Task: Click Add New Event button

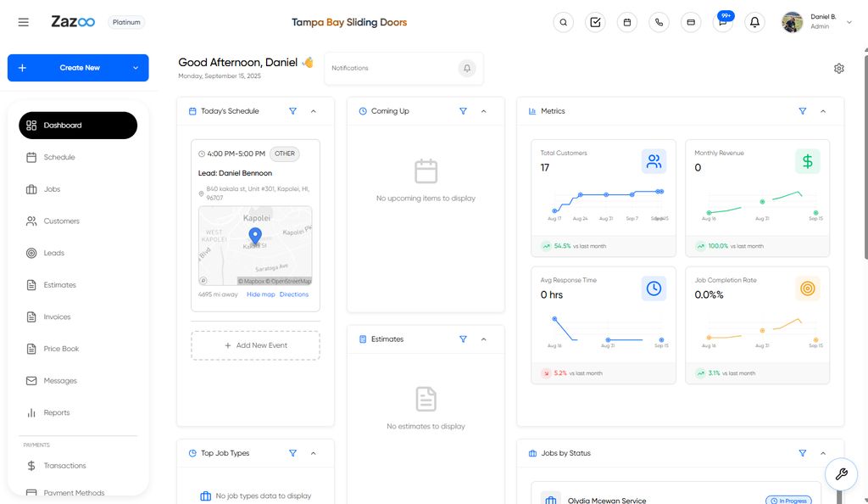Action: [x=255, y=345]
